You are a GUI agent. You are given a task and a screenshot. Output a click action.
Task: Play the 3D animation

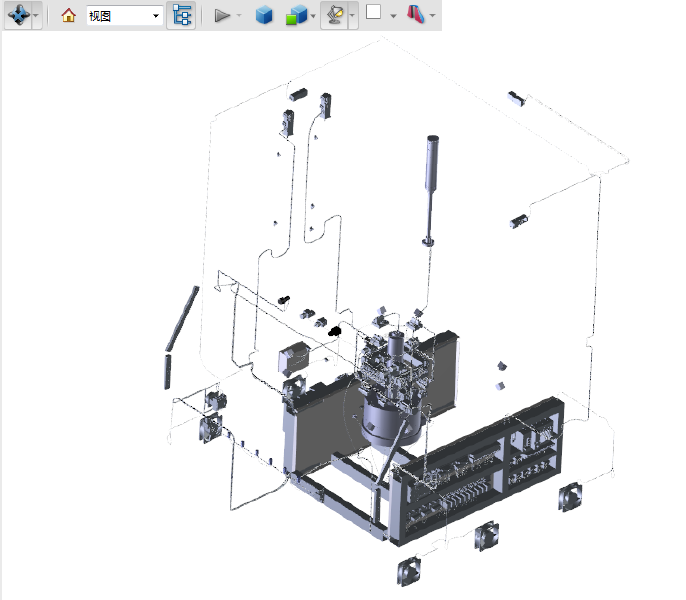(x=222, y=16)
